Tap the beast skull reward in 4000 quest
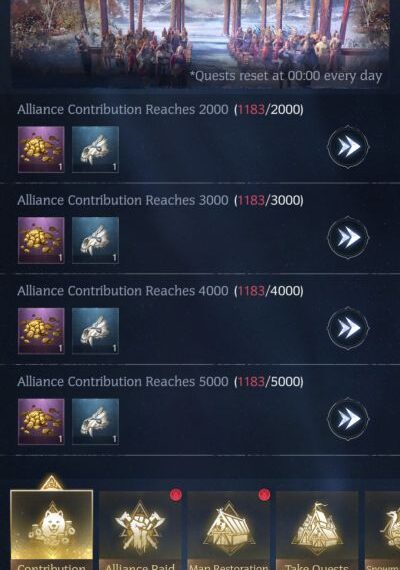 click(x=95, y=331)
